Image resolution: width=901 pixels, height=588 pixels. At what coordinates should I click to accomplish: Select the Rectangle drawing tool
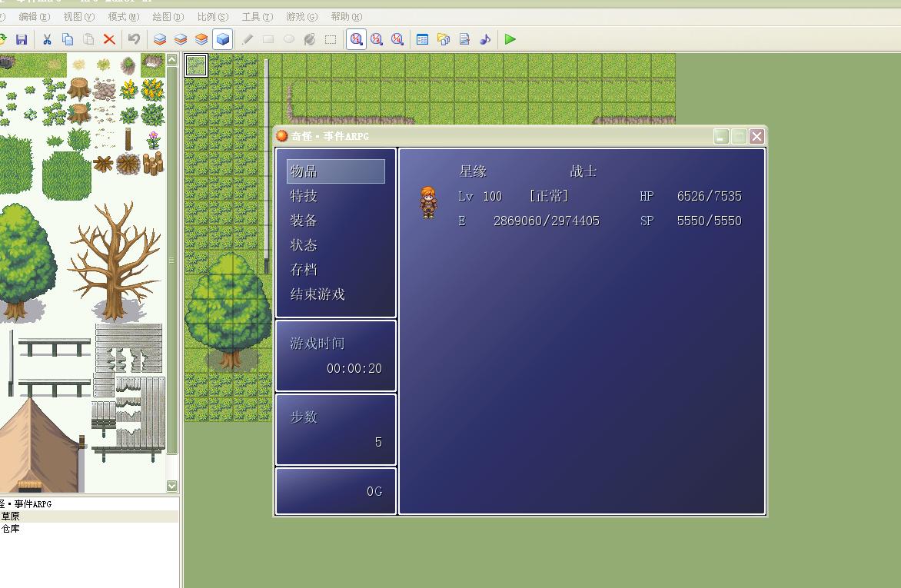[x=268, y=39]
